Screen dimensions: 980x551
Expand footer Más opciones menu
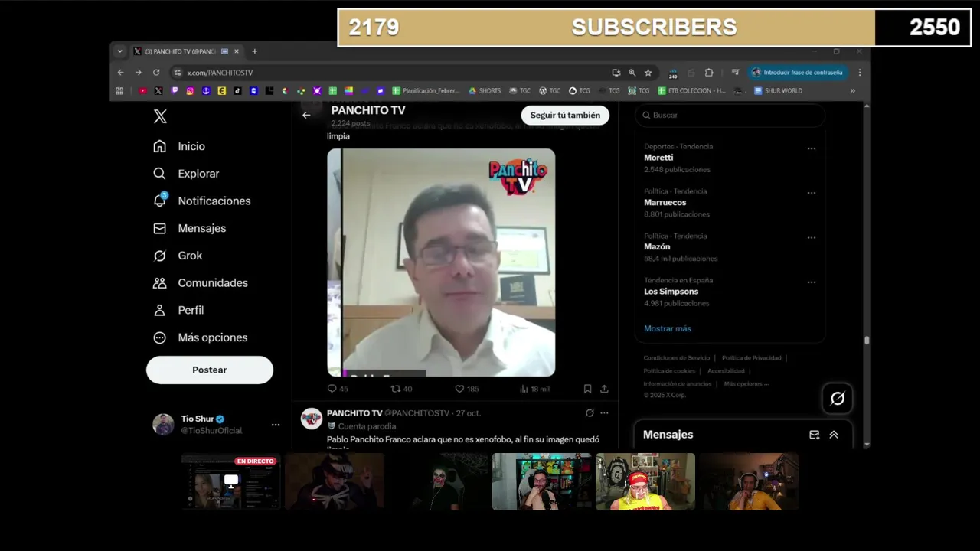click(x=746, y=384)
